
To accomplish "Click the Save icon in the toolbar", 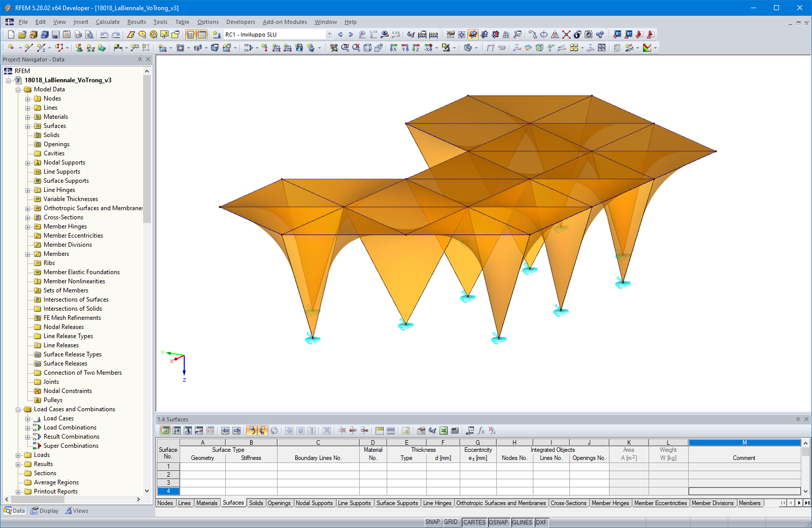I will (x=55, y=34).
